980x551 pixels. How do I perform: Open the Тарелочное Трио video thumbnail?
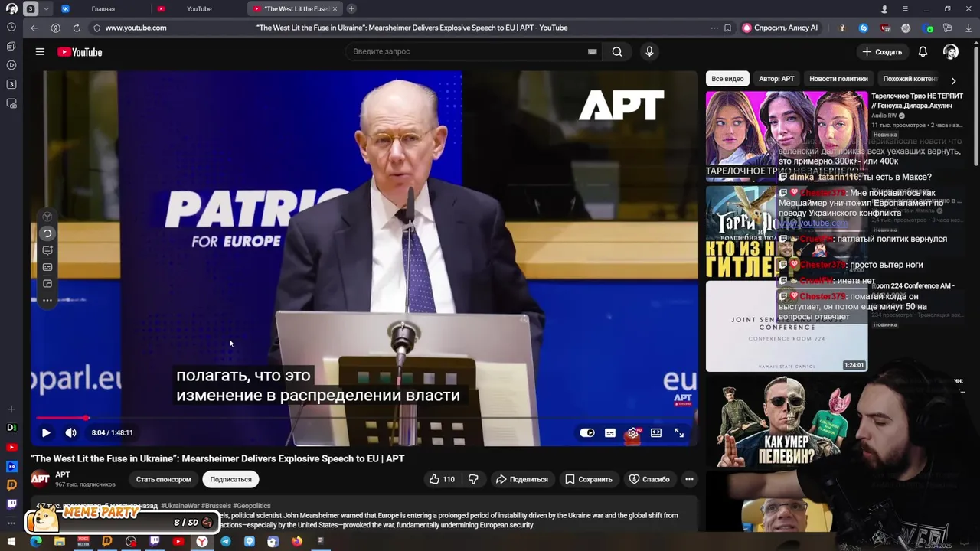(786, 135)
